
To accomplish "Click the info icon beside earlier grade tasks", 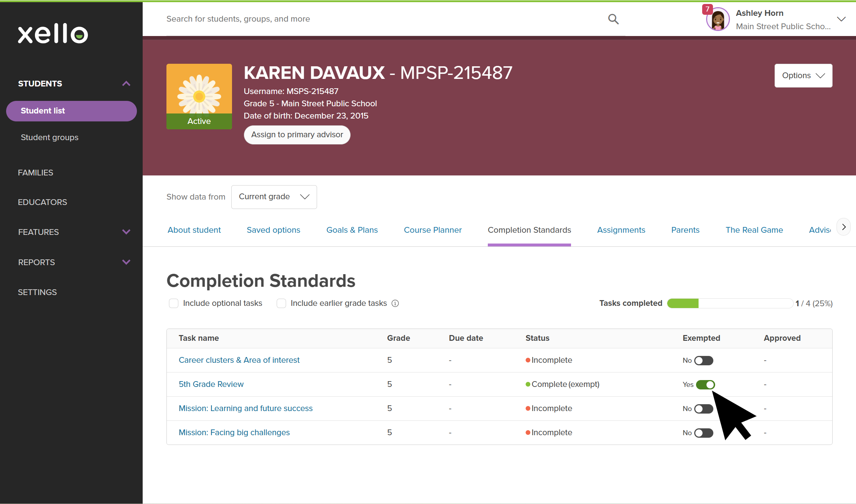I will [395, 303].
